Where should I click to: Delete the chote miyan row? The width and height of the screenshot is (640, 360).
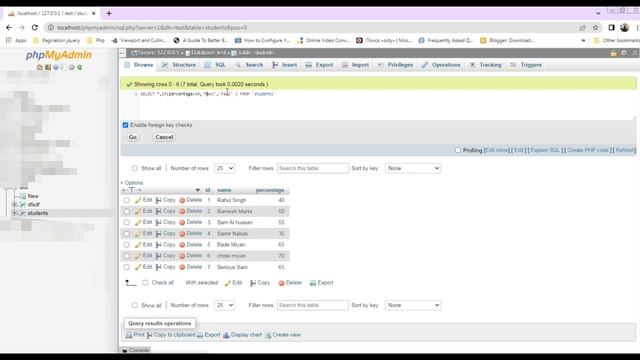(x=191, y=256)
